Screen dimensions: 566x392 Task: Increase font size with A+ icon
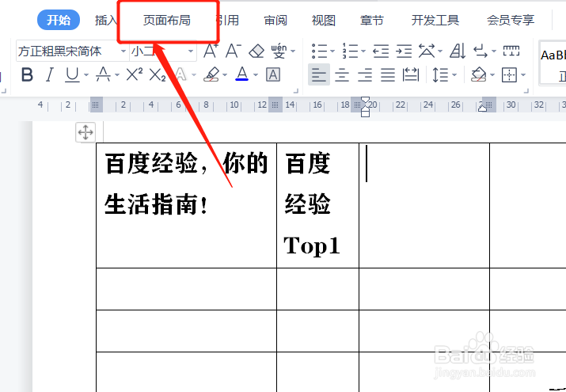pyautogui.click(x=211, y=51)
